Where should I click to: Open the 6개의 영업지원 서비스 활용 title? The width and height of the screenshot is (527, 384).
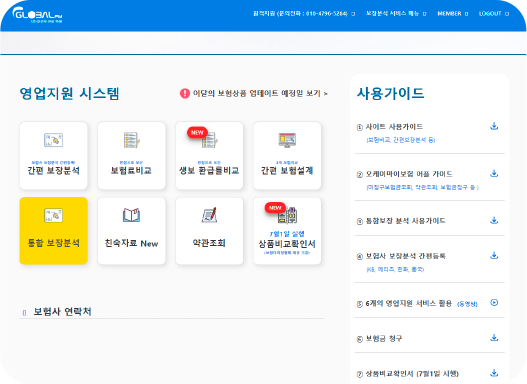(x=409, y=303)
